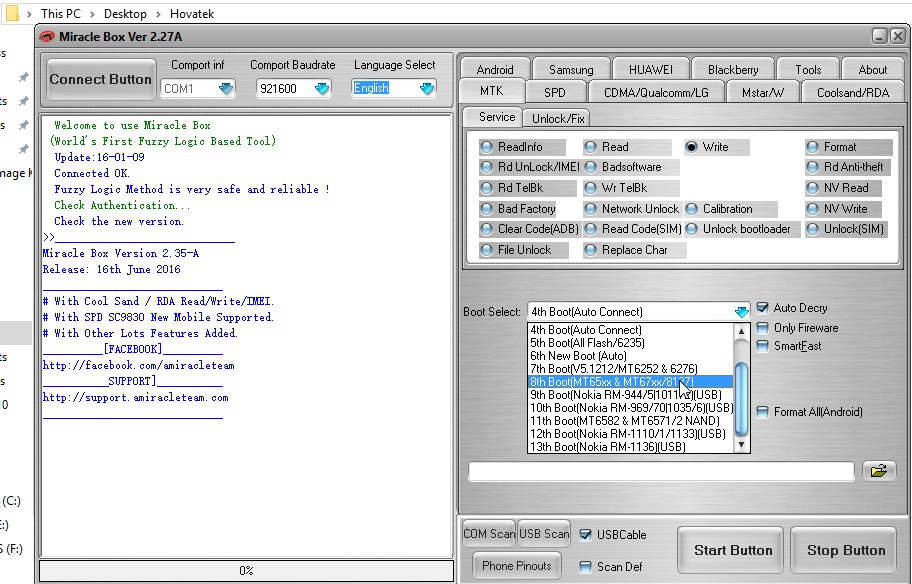
Task: Click the 0% progress bar
Action: [247, 571]
